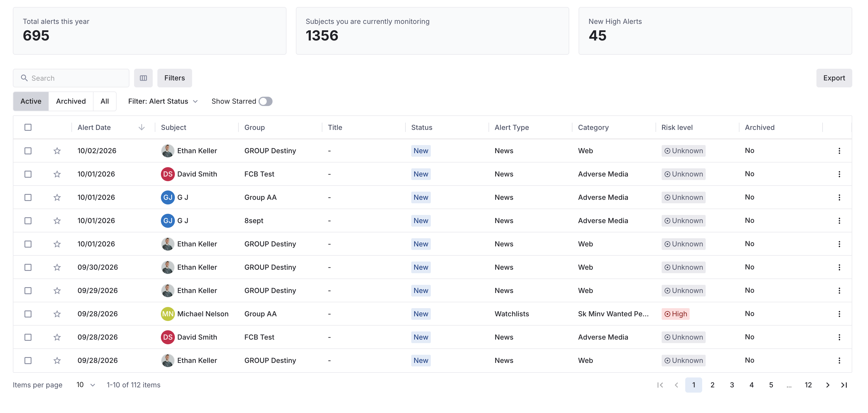Star the 09/29/2026 Ethan Keller alert
Screen dimensions: 868x413
pyautogui.click(x=57, y=290)
